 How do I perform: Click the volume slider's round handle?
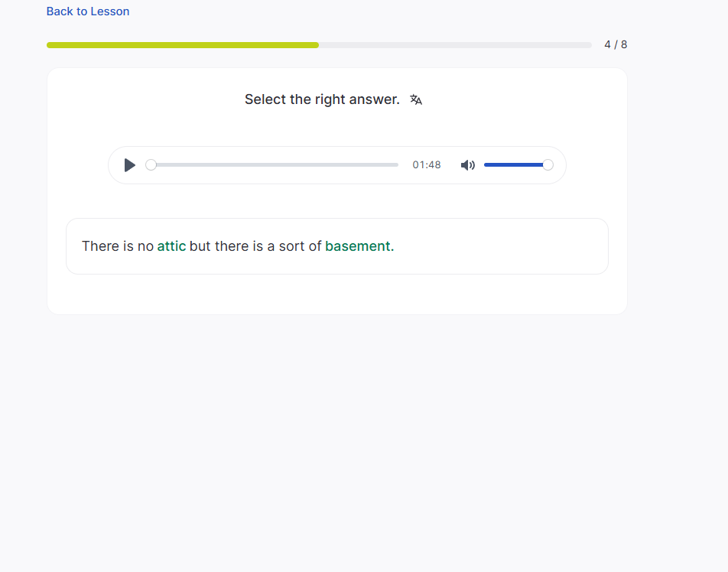click(548, 165)
